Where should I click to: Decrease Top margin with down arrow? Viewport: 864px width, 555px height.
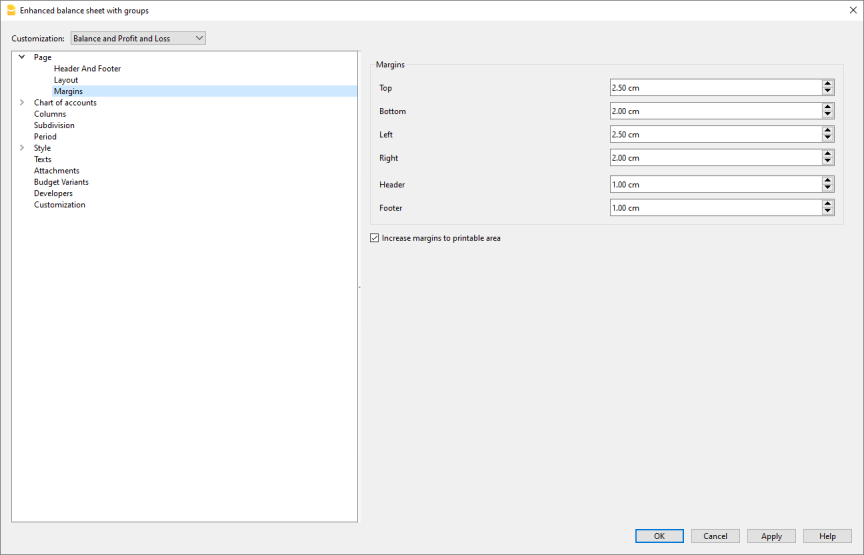tap(828, 91)
